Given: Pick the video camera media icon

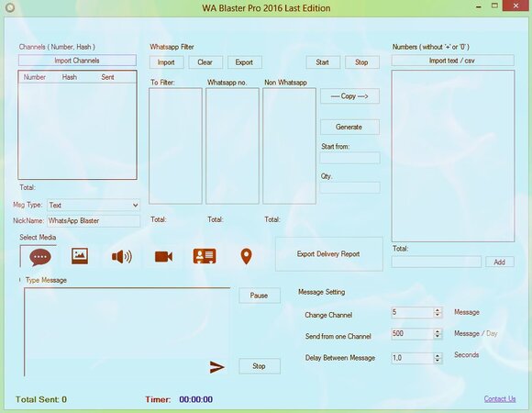Looking at the screenshot, I should pyautogui.click(x=163, y=257).
